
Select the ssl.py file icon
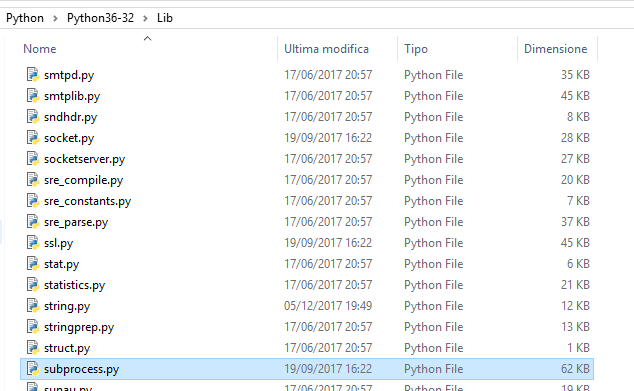[33, 243]
